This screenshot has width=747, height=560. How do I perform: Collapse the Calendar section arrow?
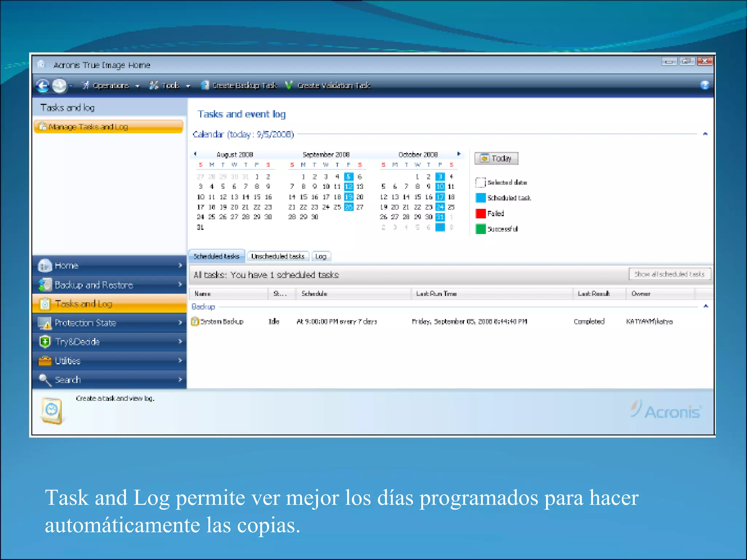pyautogui.click(x=705, y=134)
